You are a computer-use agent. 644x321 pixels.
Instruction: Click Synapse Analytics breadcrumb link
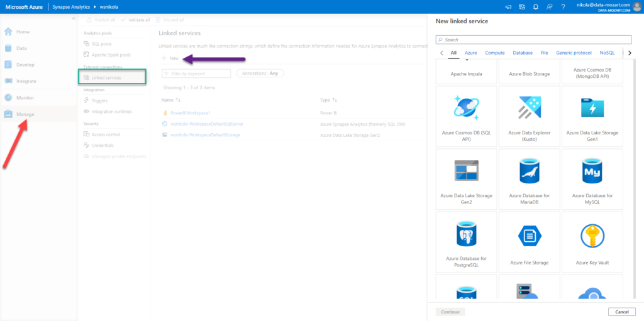[x=71, y=7]
